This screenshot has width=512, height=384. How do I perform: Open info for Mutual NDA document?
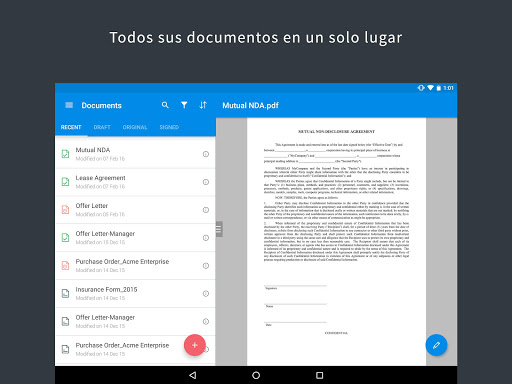point(206,154)
